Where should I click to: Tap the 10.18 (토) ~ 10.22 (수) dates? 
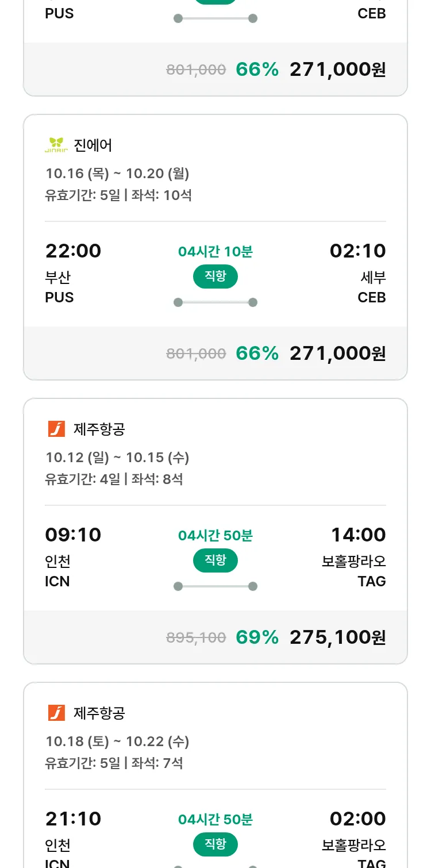click(x=117, y=742)
